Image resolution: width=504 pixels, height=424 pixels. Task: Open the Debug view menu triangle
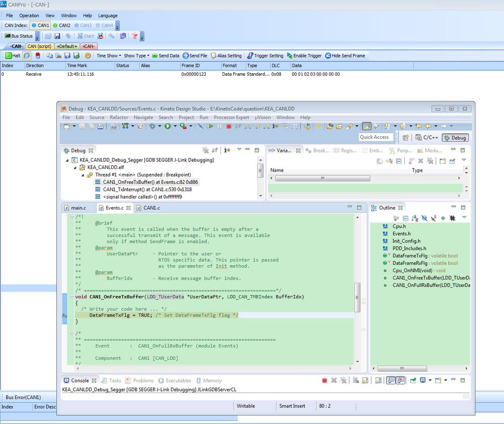[x=239, y=149]
